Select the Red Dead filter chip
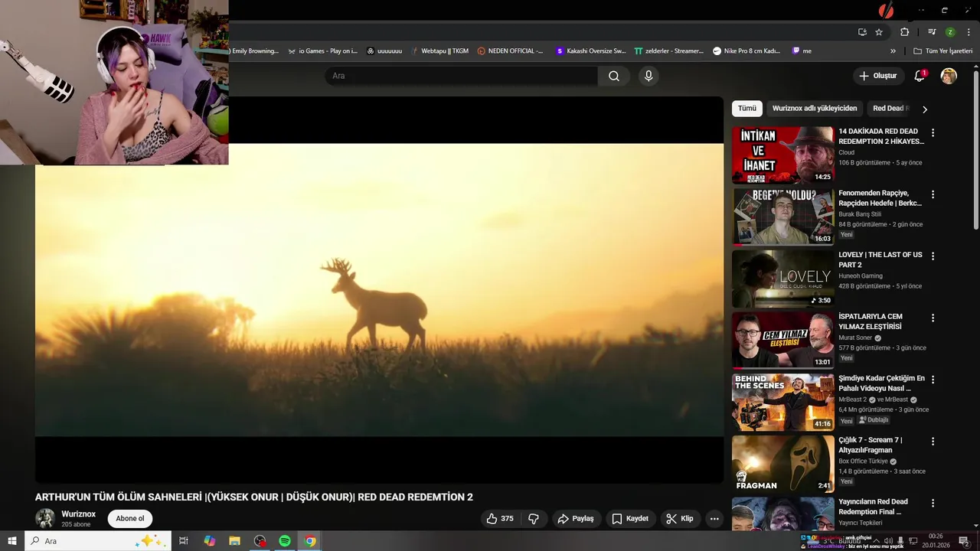 [x=890, y=109]
